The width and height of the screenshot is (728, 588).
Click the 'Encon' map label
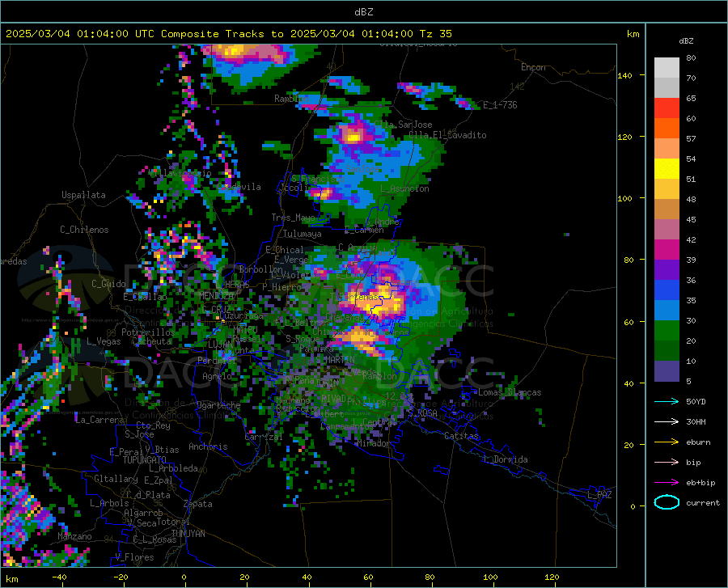[x=533, y=67]
